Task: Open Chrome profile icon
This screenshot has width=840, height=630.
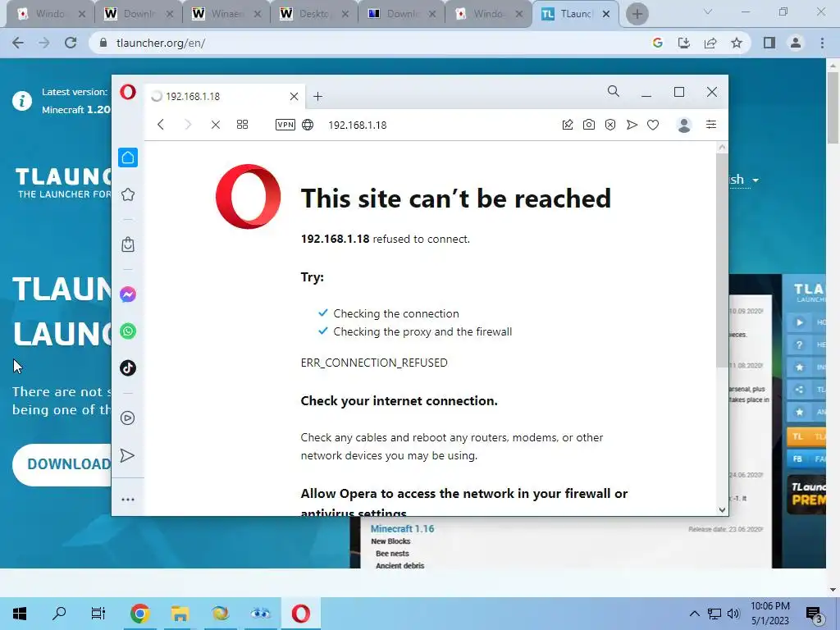Action: tap(796, 43)
